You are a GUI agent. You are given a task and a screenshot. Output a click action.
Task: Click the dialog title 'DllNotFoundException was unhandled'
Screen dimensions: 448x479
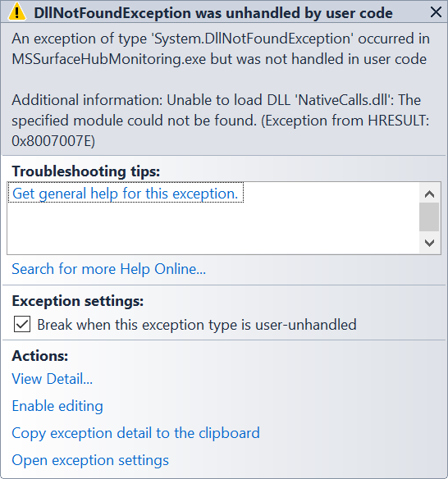(213, 13)
